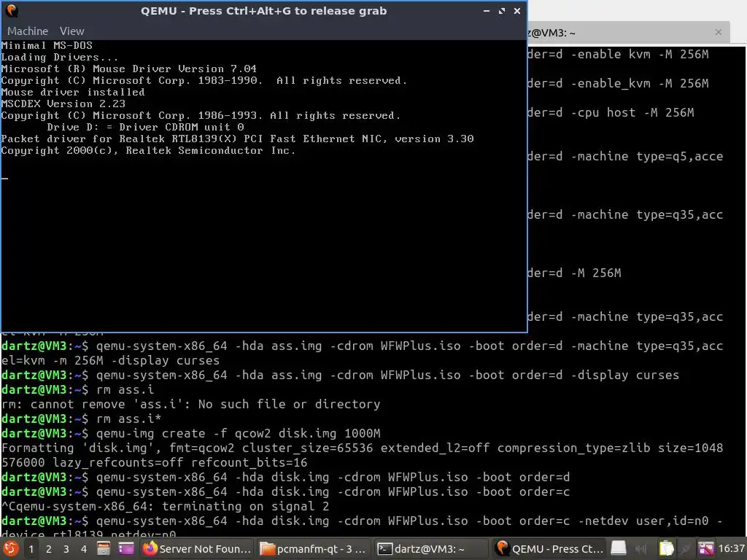This screenshot has height=560, width=747.
Task: Click the purple show-desktop icon in the taskbar
Action: 126,548
